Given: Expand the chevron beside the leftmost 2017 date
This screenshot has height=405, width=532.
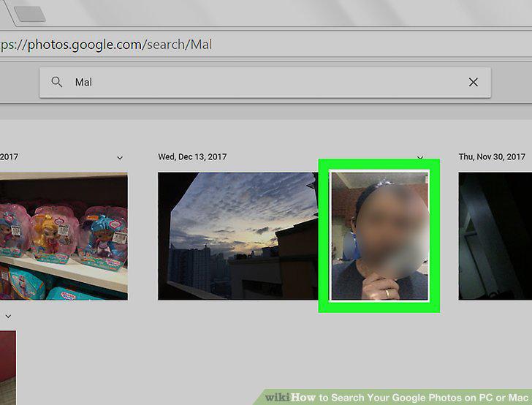Looking at the screenshot, I should 120,158.
